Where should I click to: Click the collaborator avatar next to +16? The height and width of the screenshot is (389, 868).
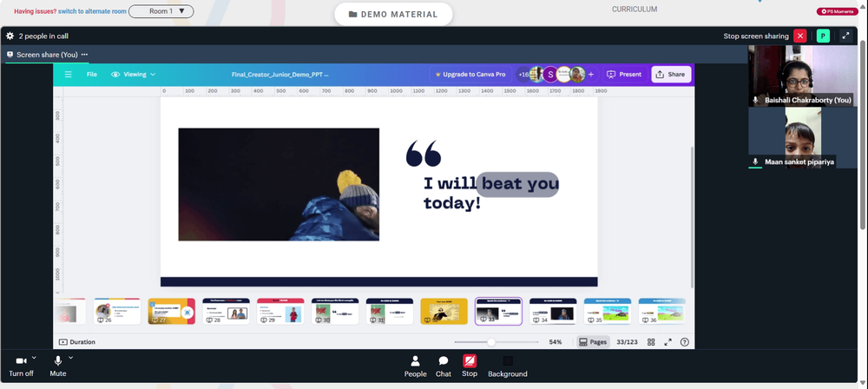pyautogui.click(x=536, y=75)
